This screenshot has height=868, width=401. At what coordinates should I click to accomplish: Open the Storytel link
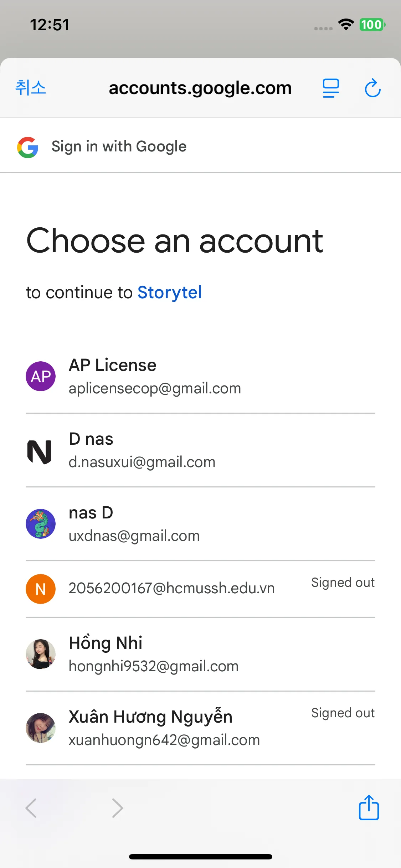(x=170, y=293)
